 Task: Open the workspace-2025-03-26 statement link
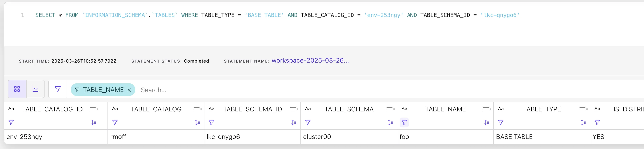pos(310,61)
